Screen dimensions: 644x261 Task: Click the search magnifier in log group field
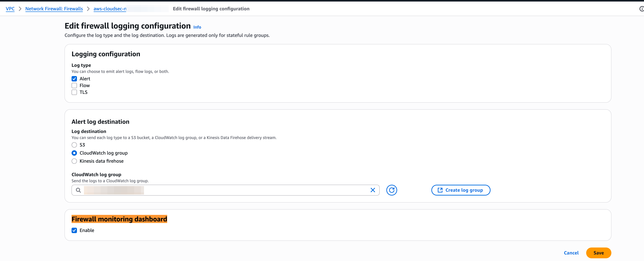[78, 190]
